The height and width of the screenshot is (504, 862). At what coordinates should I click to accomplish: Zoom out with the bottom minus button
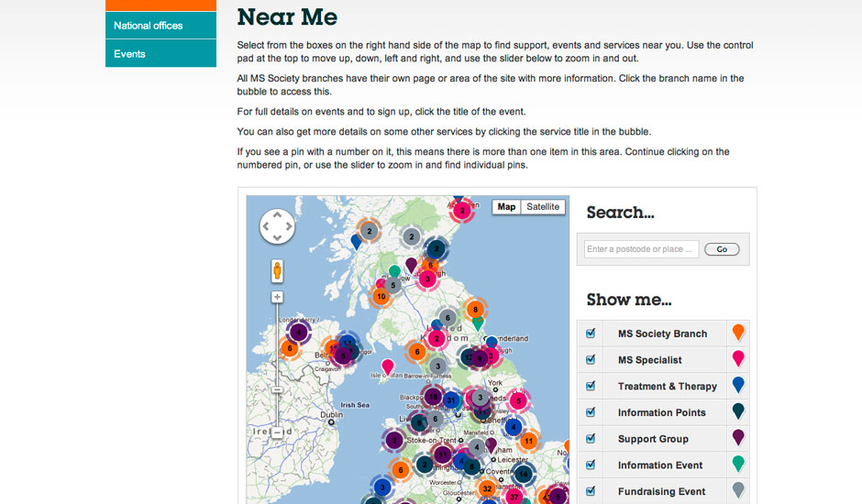(x=277, y=433)
